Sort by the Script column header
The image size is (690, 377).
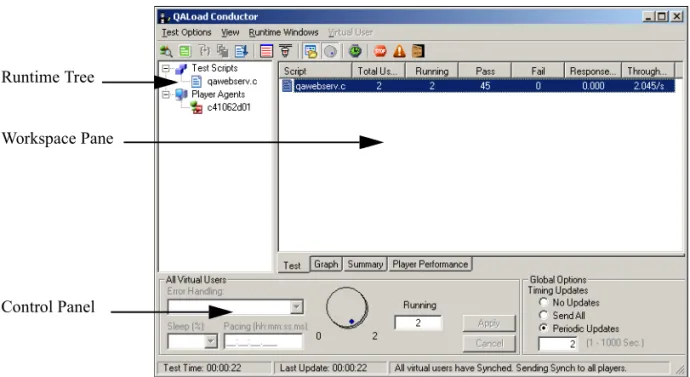click(316, 71)
